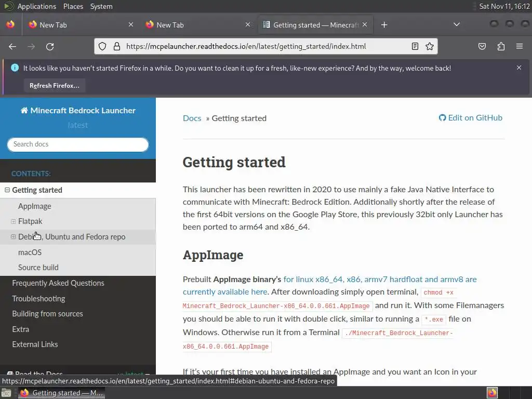Viewport: 532px width, 399px height.
Task: Select the Getting started — Minecraft tab
Action: click(x=315, y=25)
